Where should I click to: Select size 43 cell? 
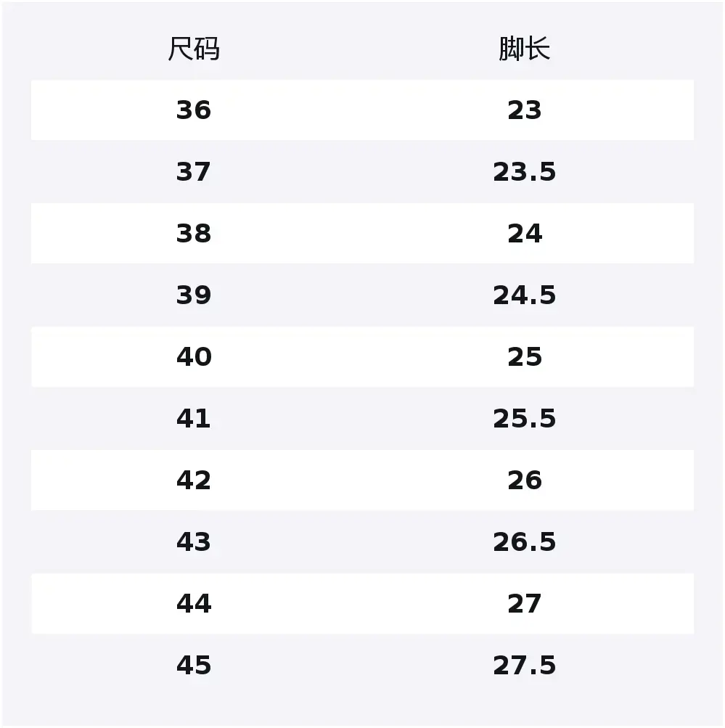tap(194, 542)
